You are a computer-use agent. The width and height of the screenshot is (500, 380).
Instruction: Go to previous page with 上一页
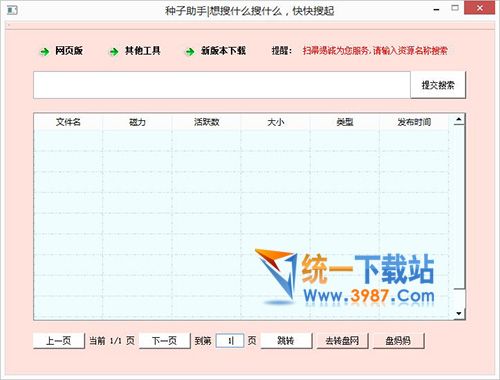click(x=59, y=341)
